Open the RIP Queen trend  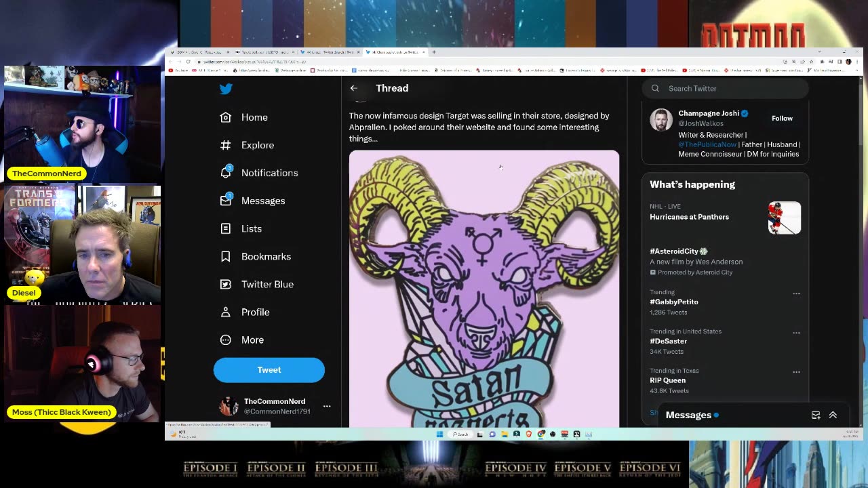[x=668, y=380]
